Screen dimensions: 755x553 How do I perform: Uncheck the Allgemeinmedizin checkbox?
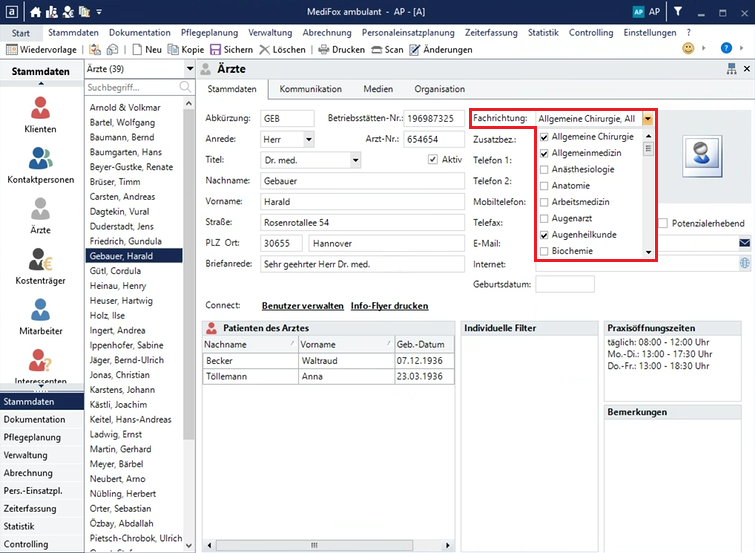pyautogui.click(x=544, y=153)
